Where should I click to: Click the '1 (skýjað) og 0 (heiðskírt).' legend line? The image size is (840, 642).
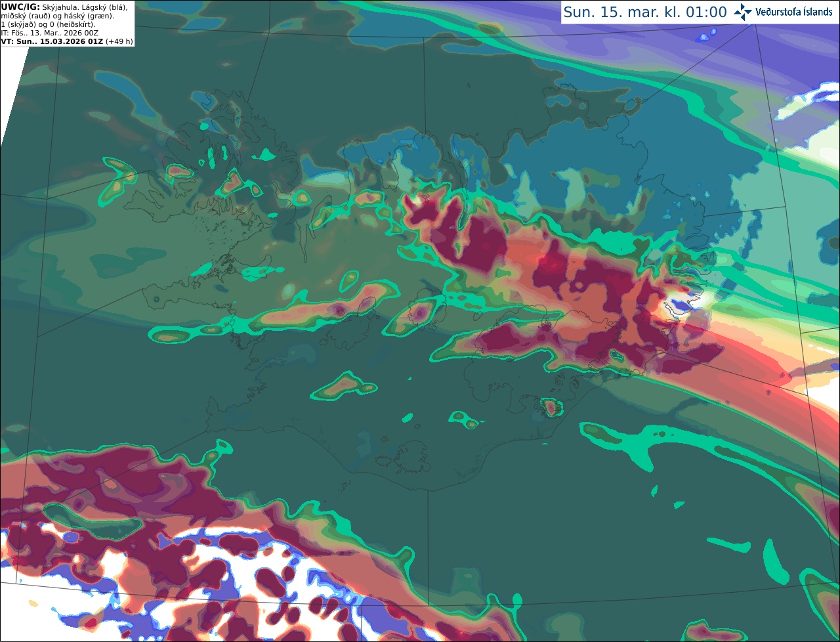[48, 24]
